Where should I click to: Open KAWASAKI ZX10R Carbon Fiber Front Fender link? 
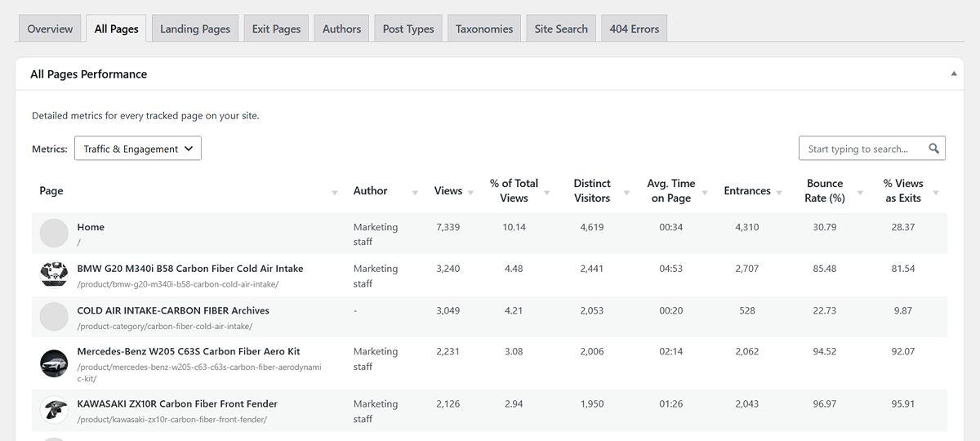tap(177, 403)
